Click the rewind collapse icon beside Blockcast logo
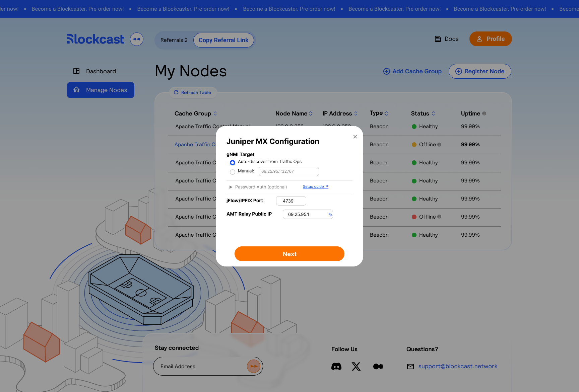 [137, 39]
